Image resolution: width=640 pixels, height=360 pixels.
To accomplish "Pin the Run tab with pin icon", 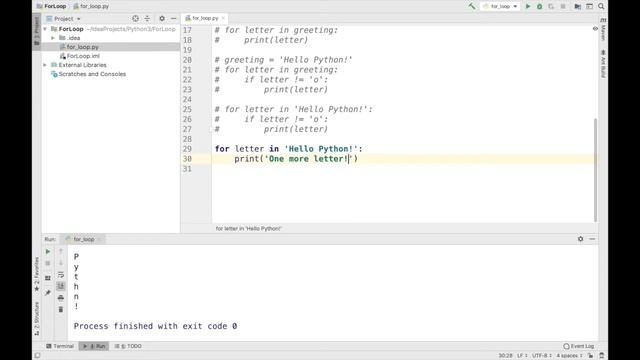I will coord(48,293).
